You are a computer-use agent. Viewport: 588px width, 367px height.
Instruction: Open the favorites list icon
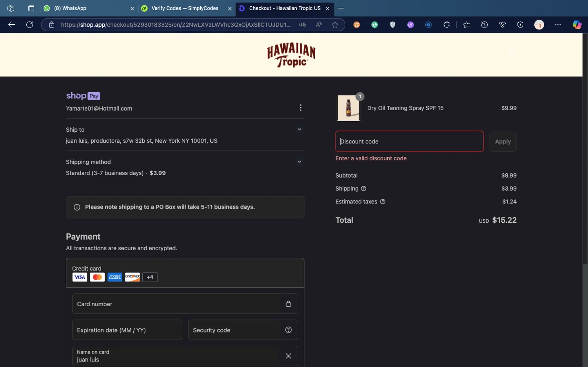(x=466, y=25)
